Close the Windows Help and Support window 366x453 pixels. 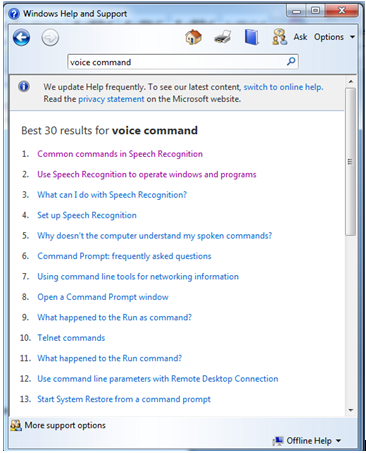coord(342,11)
